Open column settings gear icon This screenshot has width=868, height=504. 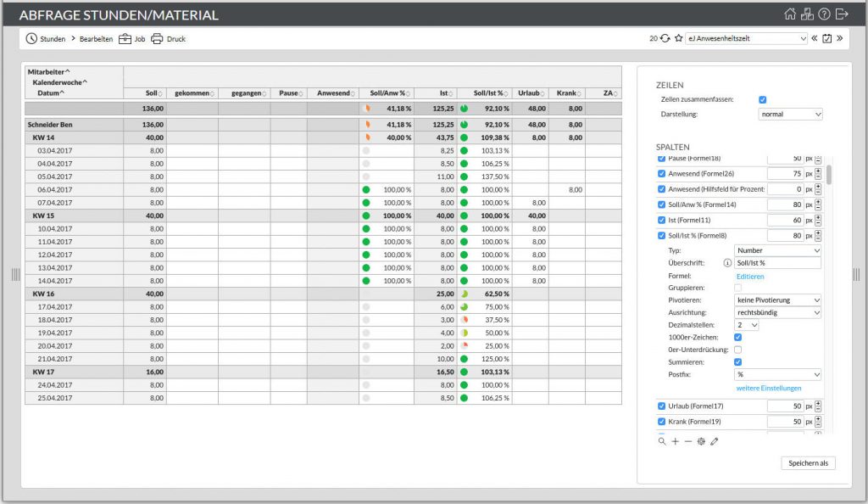point(701,441)
